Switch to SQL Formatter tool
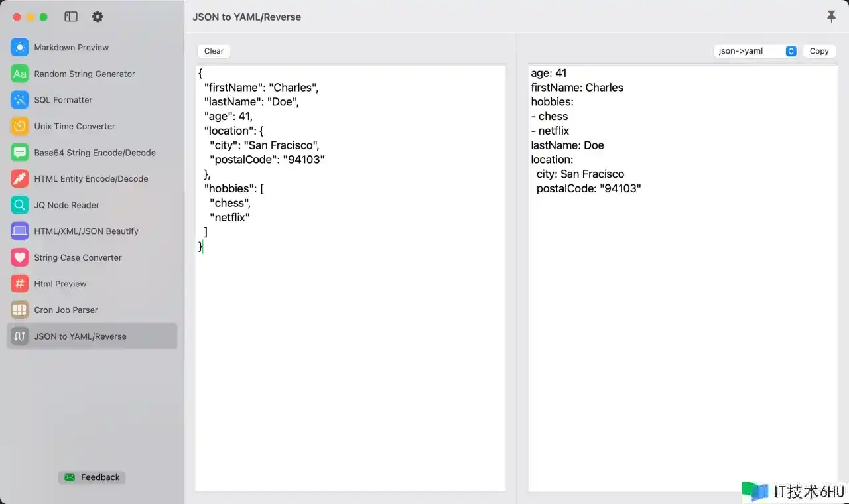849x504 pixels. 92,100
